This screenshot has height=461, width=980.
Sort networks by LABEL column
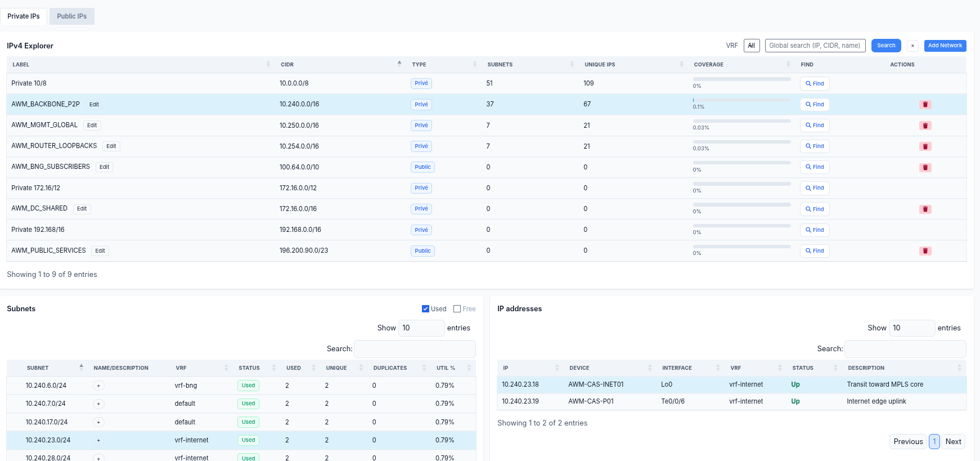(x=141, y=65)
